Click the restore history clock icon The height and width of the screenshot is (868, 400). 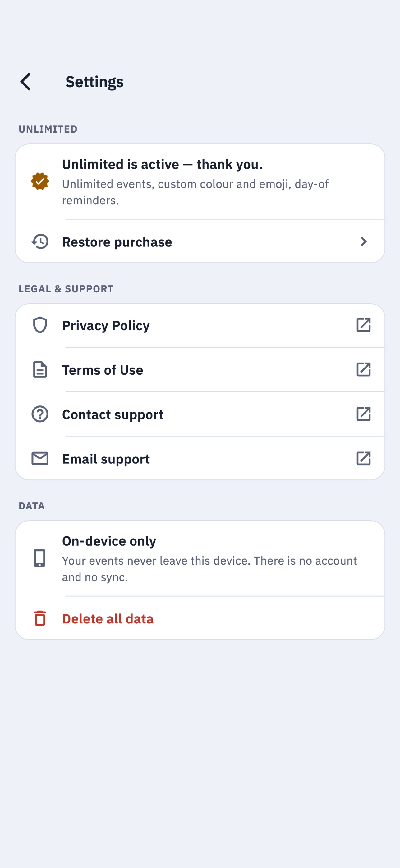(x=40, y=242)
